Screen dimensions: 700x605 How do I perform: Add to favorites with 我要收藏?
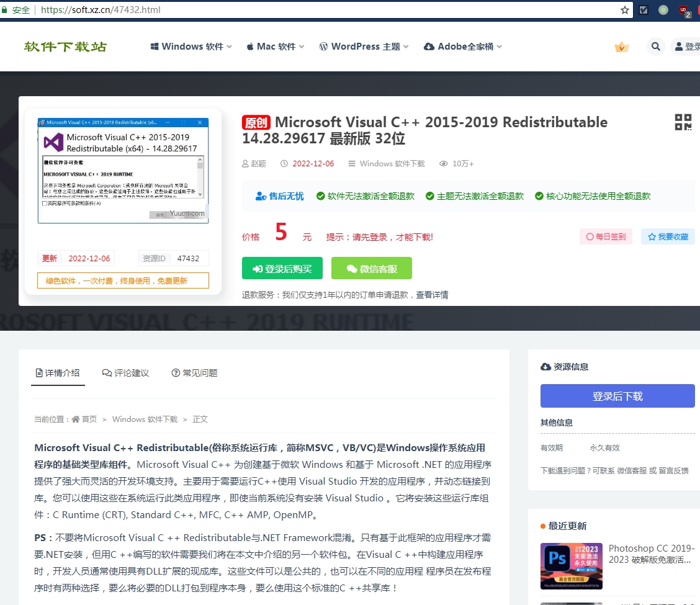click(x=668, y=236)
